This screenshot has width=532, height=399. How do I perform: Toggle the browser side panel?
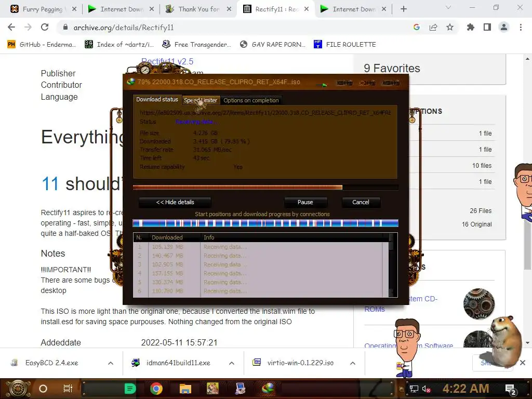coord(487,27)
